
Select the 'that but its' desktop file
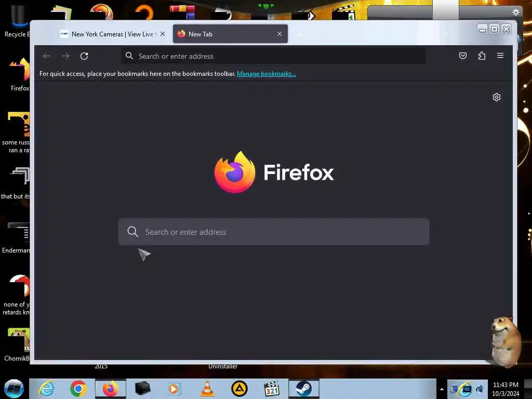(16, 183)
